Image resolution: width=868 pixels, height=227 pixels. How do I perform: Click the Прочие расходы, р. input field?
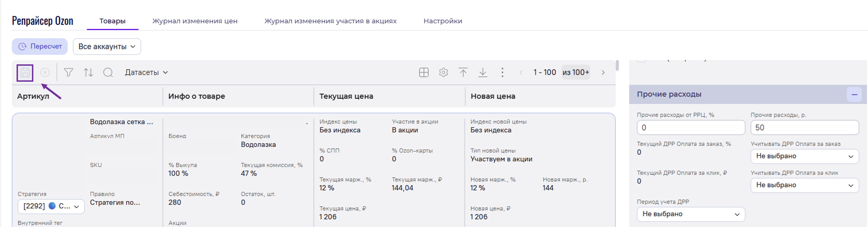pyautogui.click(x=804, y=128)
